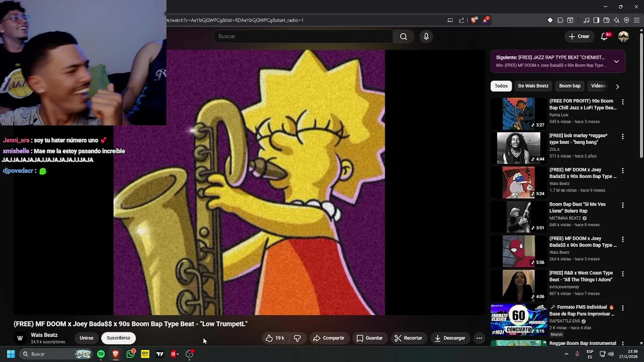Save video with the Guardar button
644x362 pixels.
point(370,338)
